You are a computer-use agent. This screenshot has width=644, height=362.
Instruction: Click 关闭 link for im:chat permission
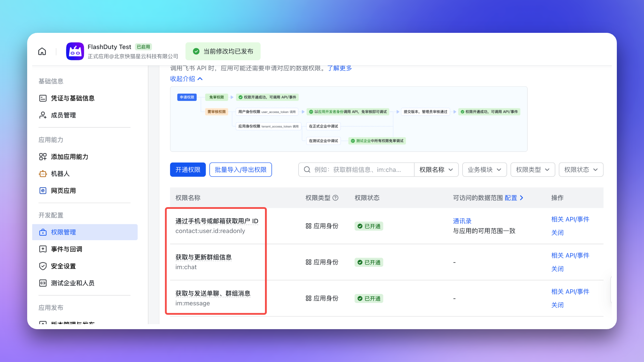tap(557, 269)
